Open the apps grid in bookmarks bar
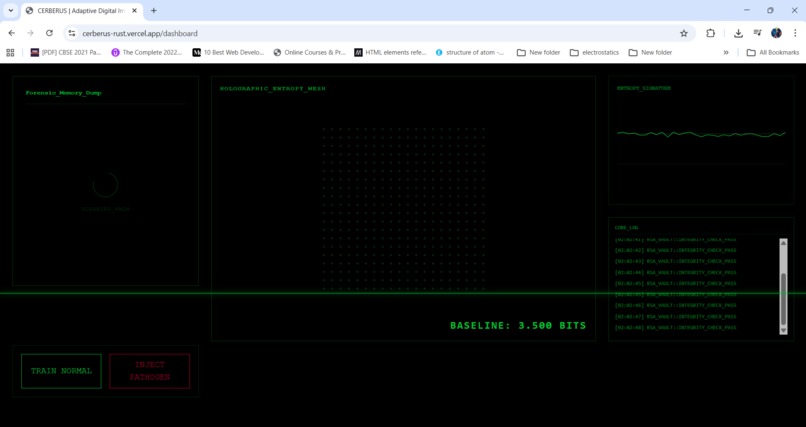This screenshot has height=427, width=806. [x=10, y=52]
